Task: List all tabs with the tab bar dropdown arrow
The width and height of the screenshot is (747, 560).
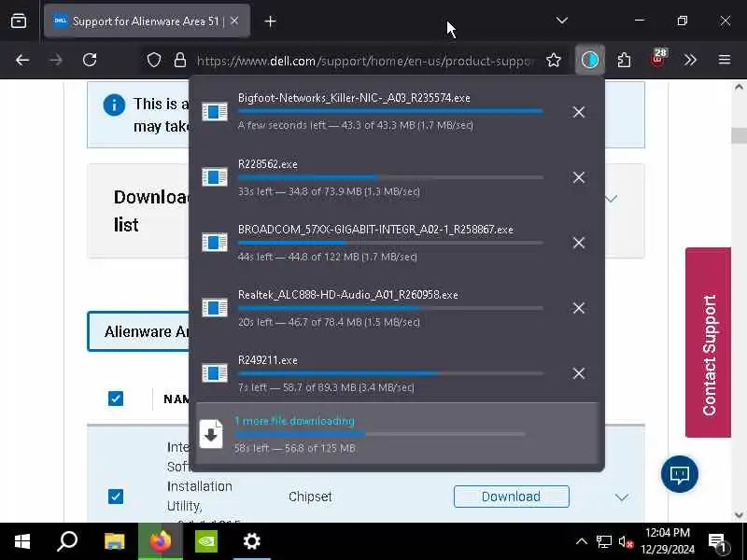Action: (562, 21)
